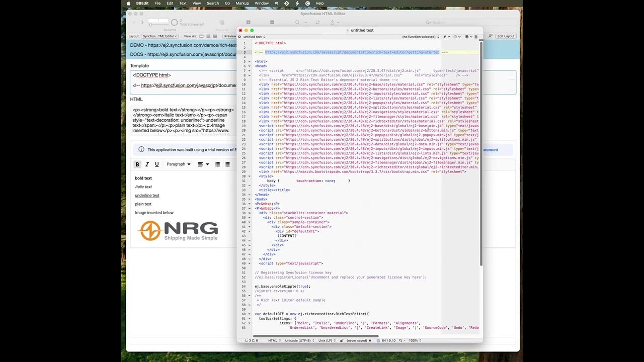Open the View menu

[x=197, y=3]
